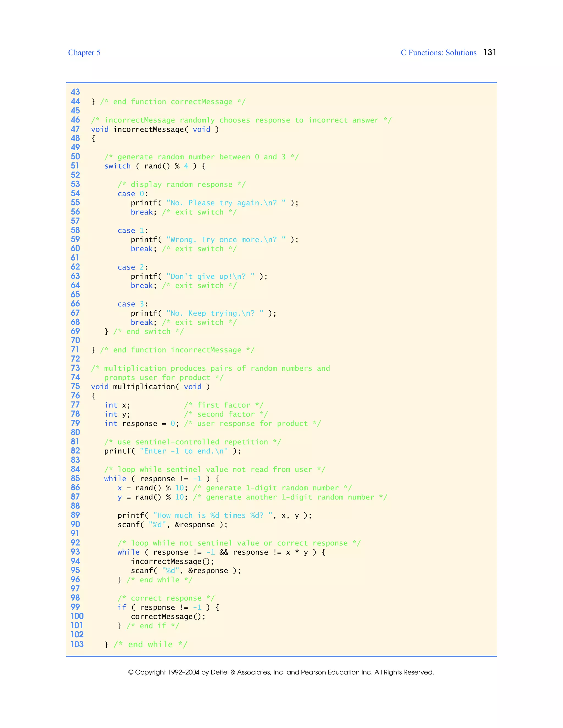The height and width of the screenshot is (728, 563).
Task: Click the "No. Please try again" printf line
Action: 214,203
